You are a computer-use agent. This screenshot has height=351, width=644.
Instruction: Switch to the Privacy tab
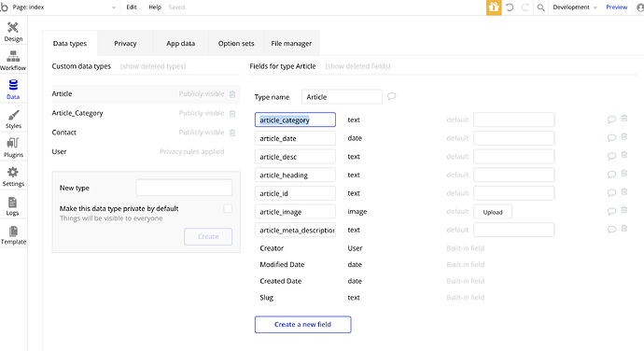[x=125, y=43]
